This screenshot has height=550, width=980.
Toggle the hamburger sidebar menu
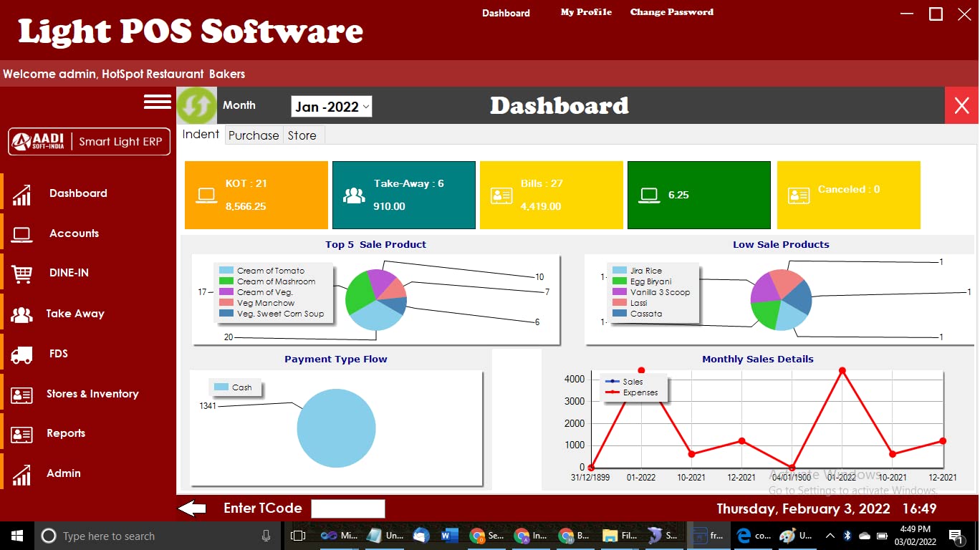tap(158, 102)
